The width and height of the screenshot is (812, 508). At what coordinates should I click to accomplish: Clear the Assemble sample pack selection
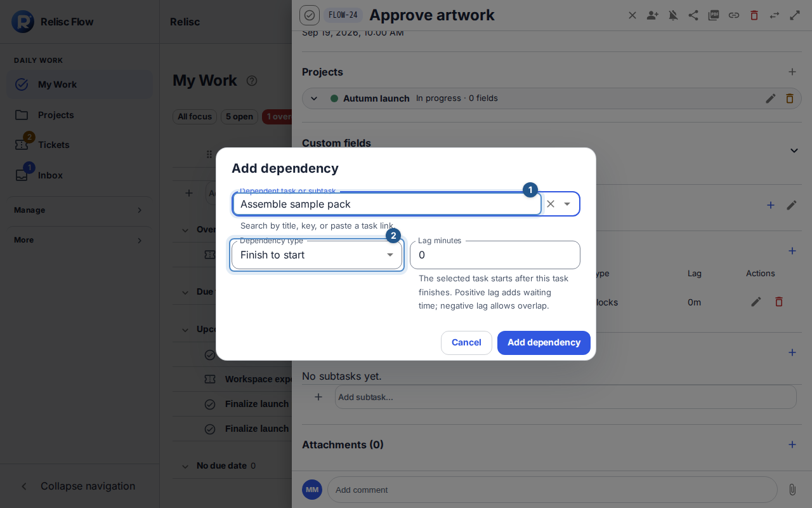(x=551, y=204)
